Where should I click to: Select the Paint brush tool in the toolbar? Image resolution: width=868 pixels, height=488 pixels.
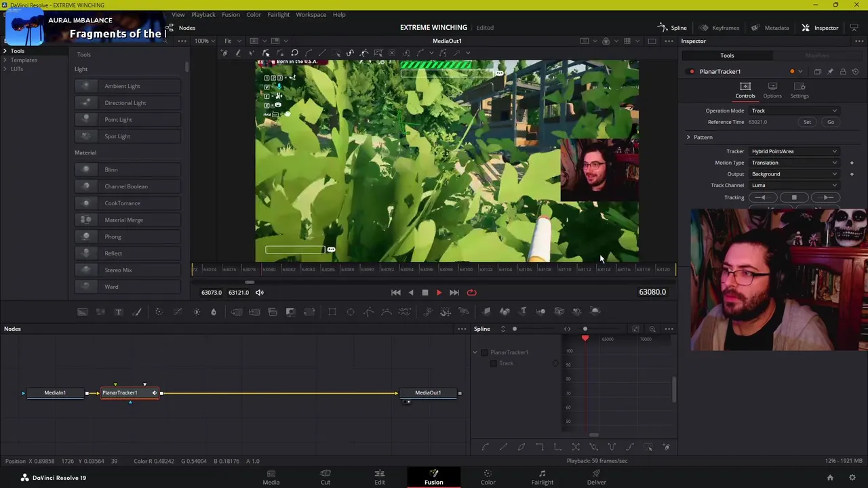137,312
